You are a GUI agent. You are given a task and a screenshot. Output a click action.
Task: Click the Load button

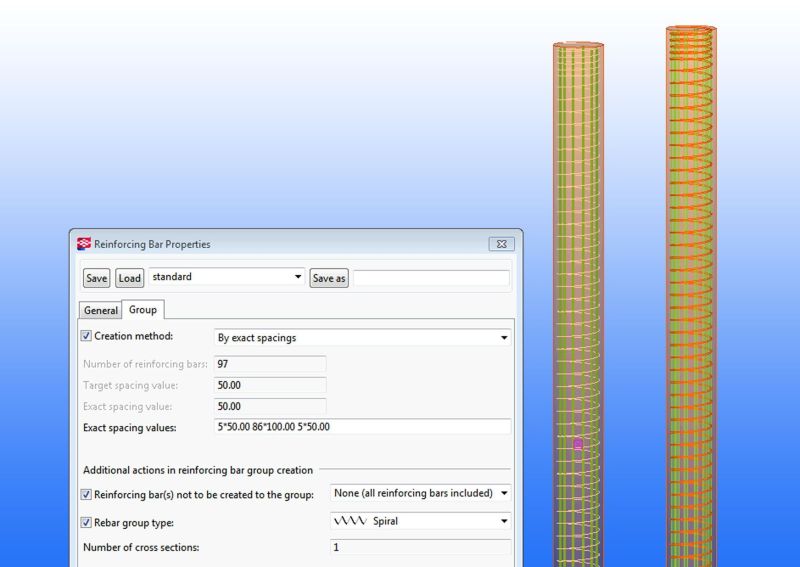(x=130, y=278)
